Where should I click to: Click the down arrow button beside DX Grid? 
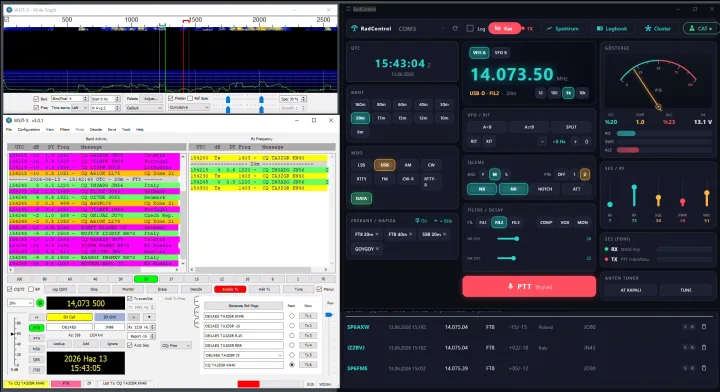click(x=149, y=317)
